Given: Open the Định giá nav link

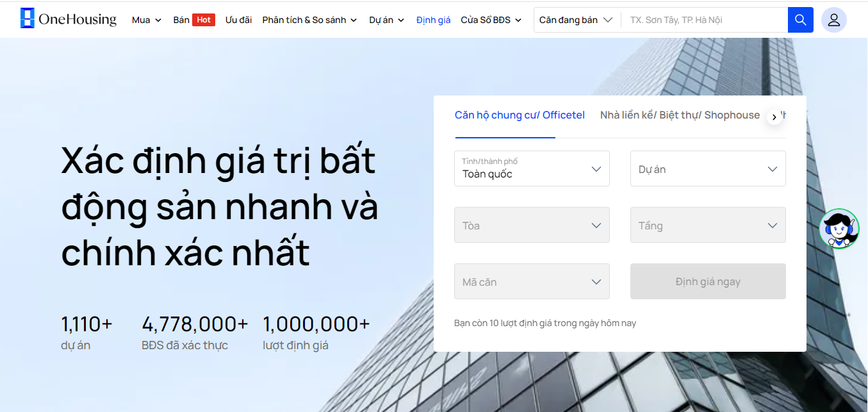Looking at the screenshot, I should coord(434,20).
